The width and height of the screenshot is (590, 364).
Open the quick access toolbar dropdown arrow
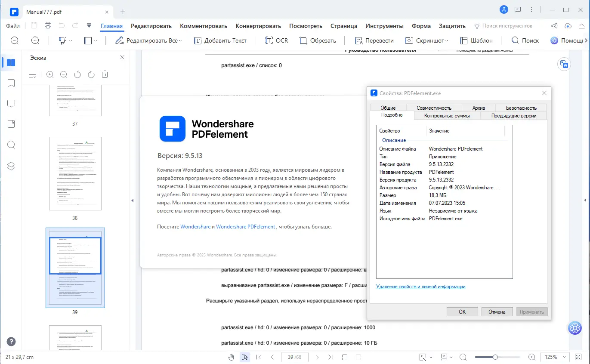coord(89,25)
